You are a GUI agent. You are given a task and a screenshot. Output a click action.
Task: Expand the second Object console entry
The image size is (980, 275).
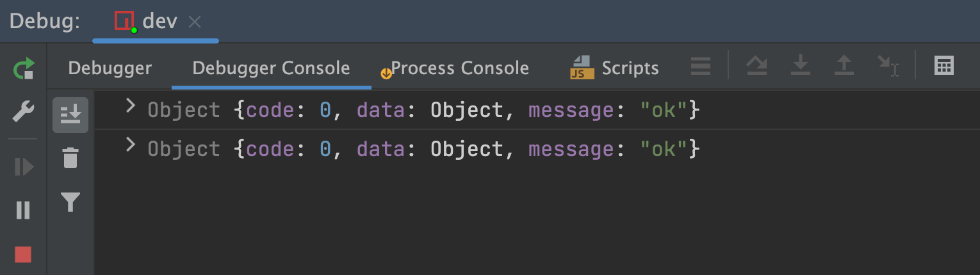131,145
